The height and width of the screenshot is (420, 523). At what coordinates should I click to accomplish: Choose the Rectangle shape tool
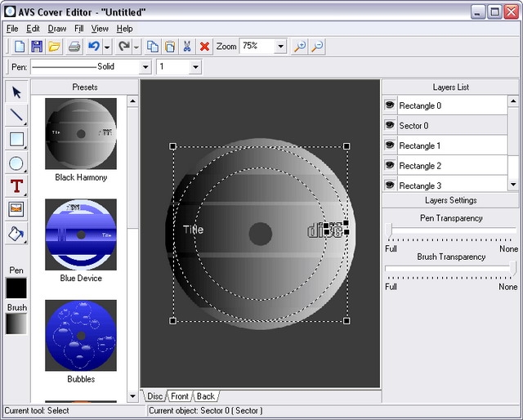pos(16,139)
